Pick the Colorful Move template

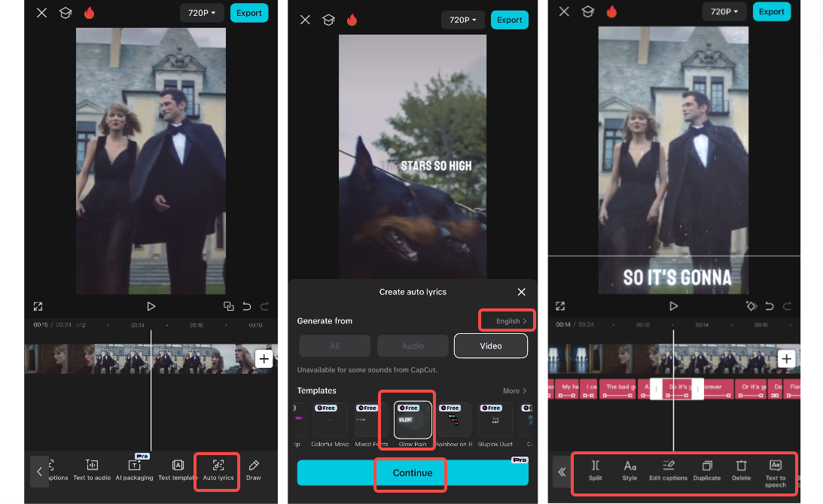coord(330,424)
